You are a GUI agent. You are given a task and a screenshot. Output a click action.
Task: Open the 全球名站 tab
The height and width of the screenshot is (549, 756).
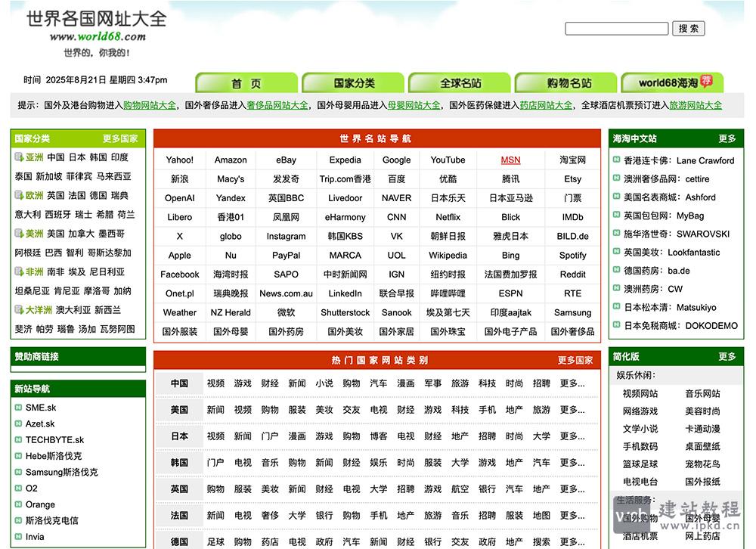point(460,83)
